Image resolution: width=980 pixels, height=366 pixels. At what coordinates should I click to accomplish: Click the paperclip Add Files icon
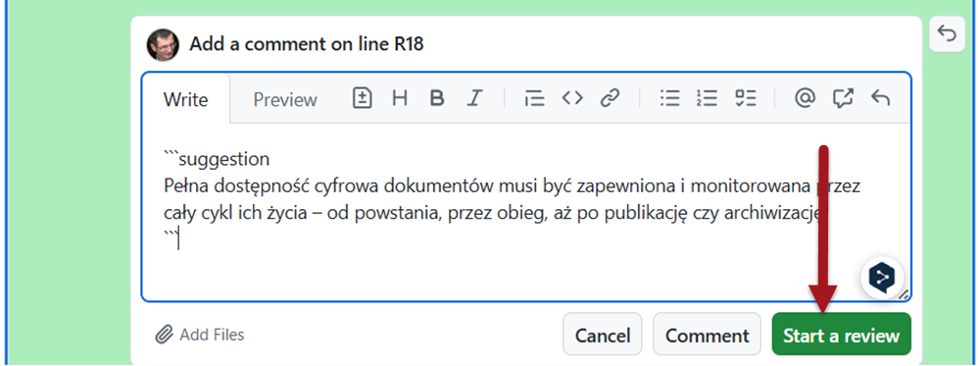pos(164,335)
